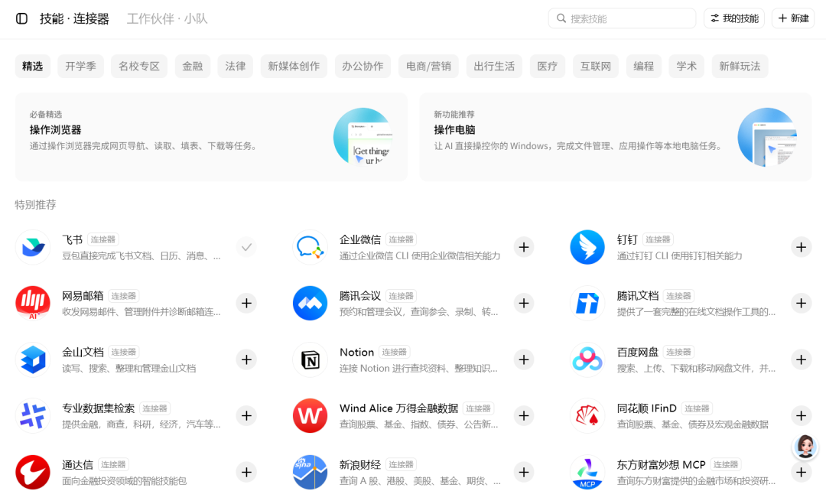
Task: Open the 飞书 connector icon
Action: (x=33, y=247)
